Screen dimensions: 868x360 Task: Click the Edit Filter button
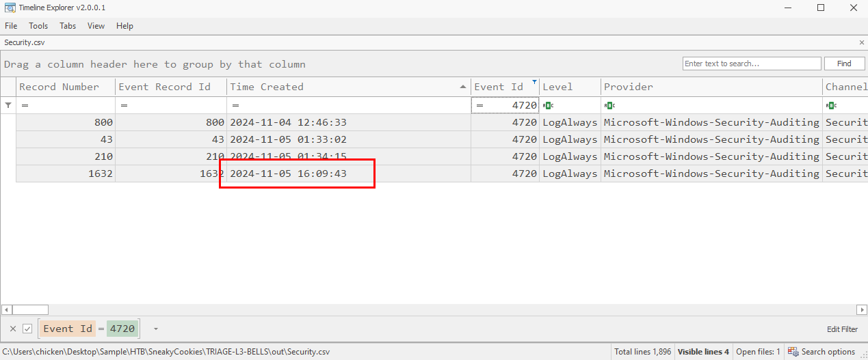tap(842, 329)
